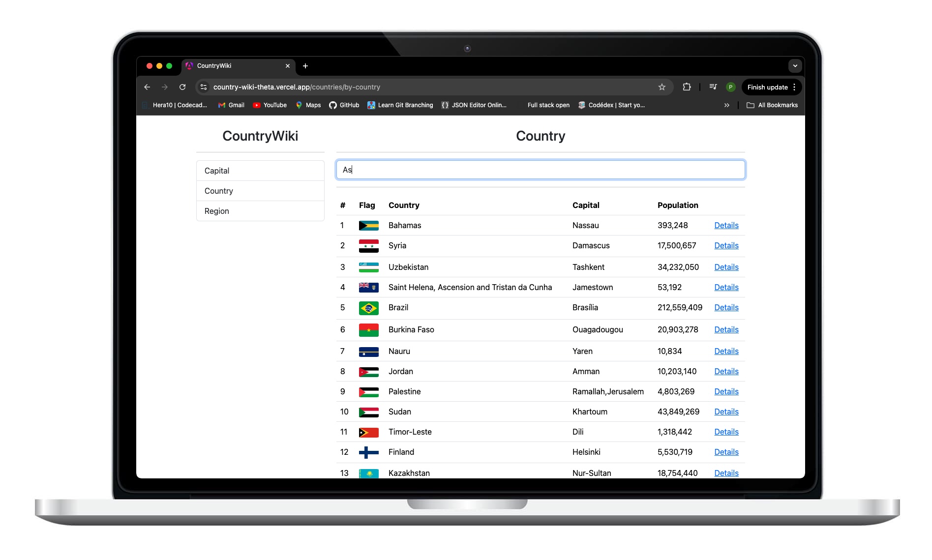This screenshot has height=560, width=932.
Task: Open Details for Nauru
Action: tap(726, 351)
